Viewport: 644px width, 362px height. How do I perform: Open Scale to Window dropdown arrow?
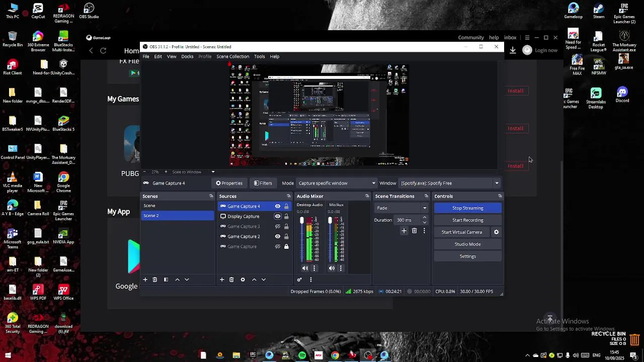tap(213, 172)
